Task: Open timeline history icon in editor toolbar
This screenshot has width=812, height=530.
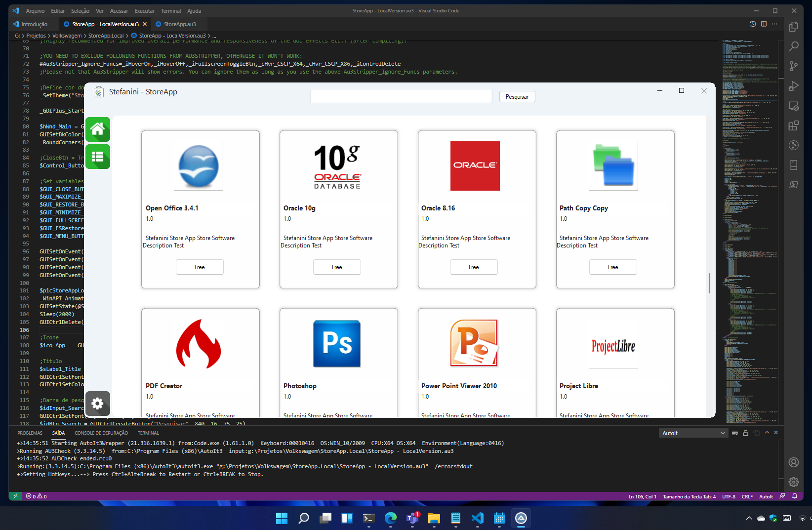Action: tap(753, 24)
